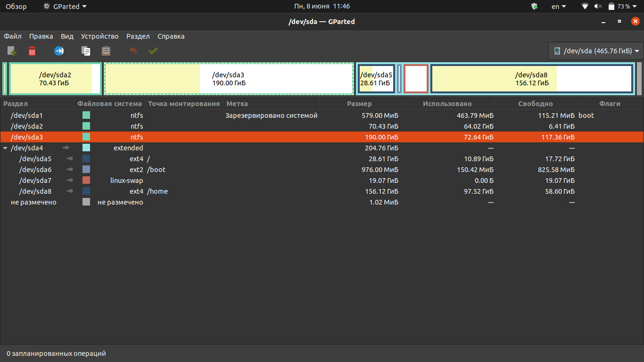The image size is (644, 362).
Task: Click the 97.52 ГиБ used value
Action: pos(479,191)
